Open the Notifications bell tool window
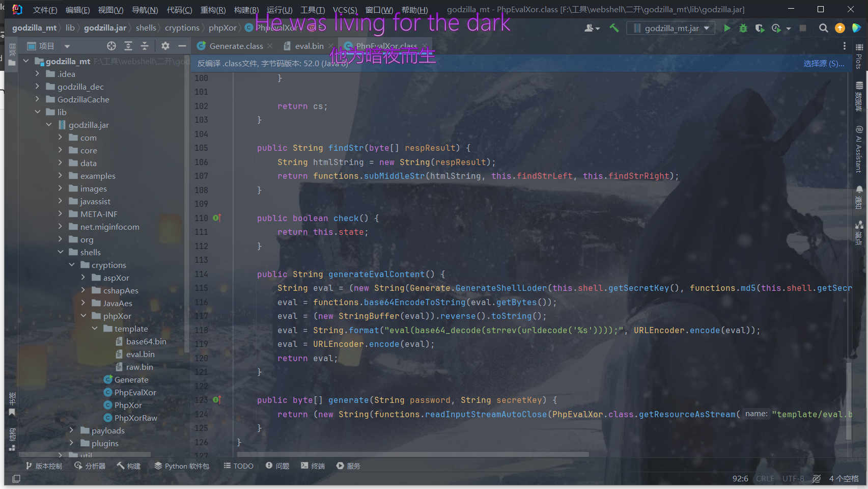This screenshot has width=868, height=489. point(859,197)
